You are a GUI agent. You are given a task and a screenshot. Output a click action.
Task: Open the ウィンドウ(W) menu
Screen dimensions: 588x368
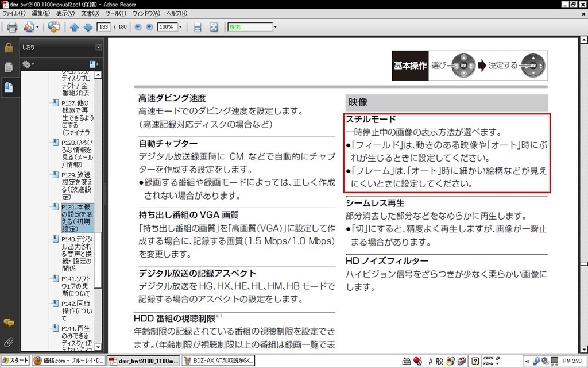(146, 14)
